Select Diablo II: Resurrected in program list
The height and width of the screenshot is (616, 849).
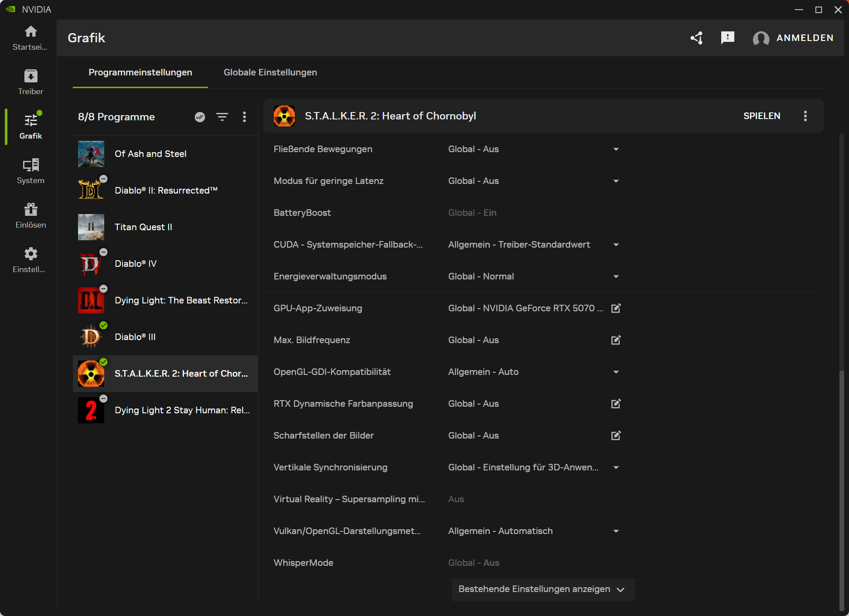click(165, 191)
